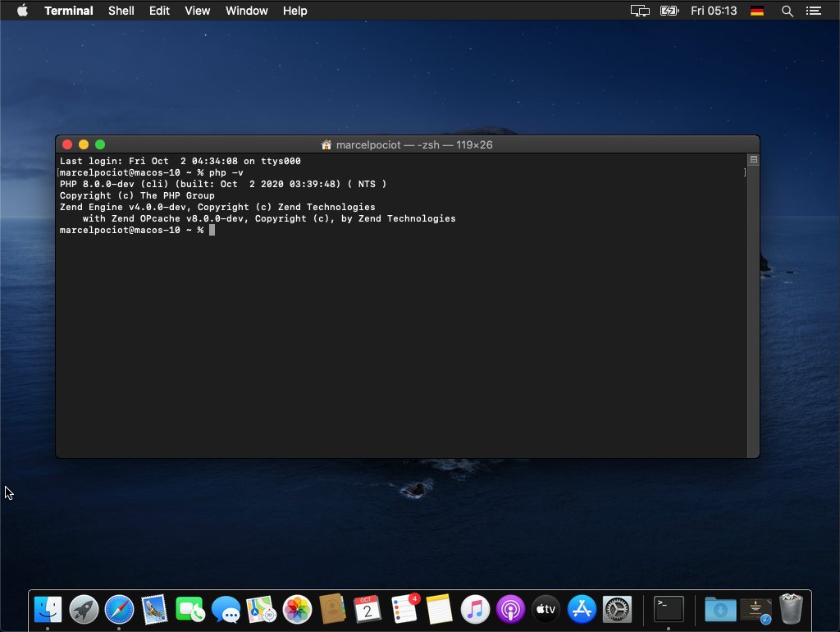The height and width of the screenshot is (632, 840).
Task: Click the clock showing Fri 05:13
Action: (x=714, y=11)
